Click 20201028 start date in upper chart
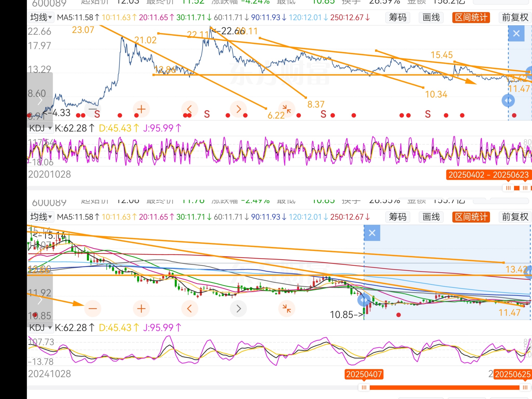This screenshot has height=399, width=532. pyautogui.click(x=49, y=174)
